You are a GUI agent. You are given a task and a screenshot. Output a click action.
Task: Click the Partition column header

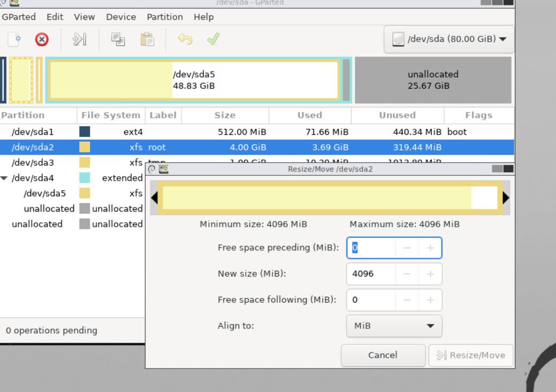coord(39,115)
